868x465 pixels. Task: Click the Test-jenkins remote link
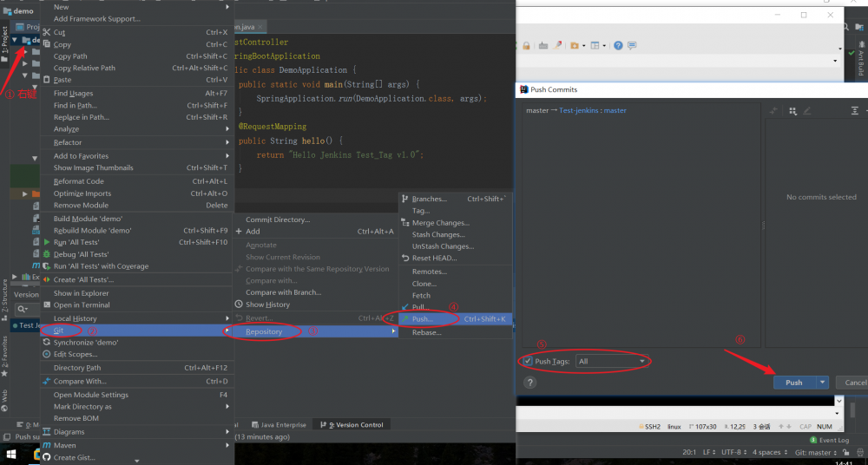click(x=578, y=111)
